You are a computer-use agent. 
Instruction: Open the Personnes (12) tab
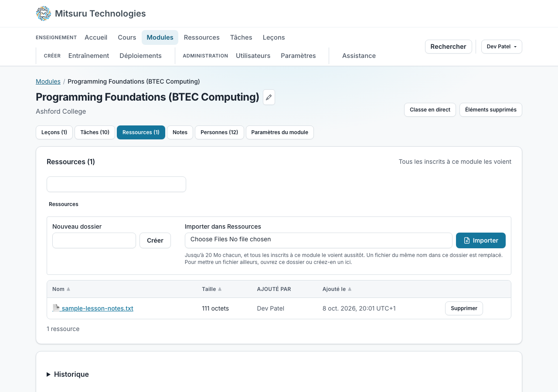(219, 132)
